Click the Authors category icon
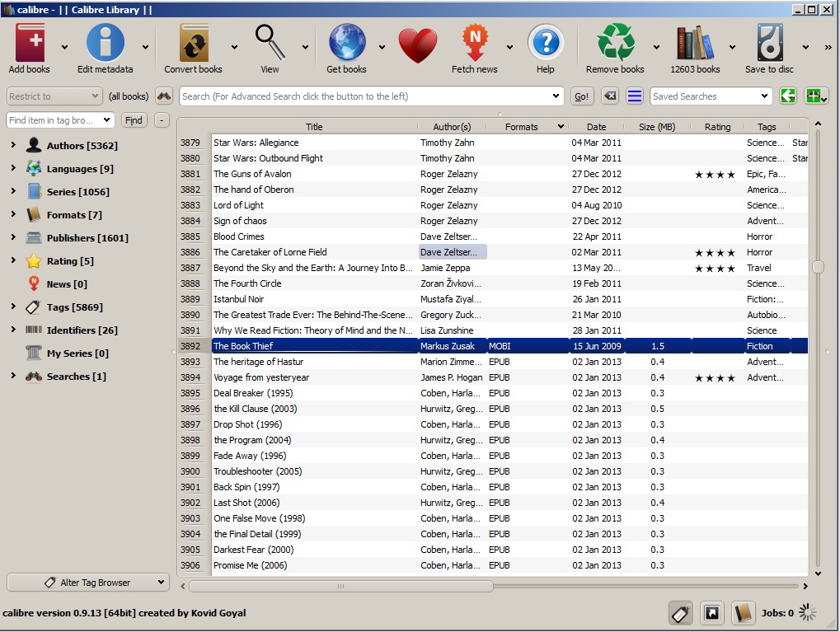This screenshot has width=840, height=632. 34,145
